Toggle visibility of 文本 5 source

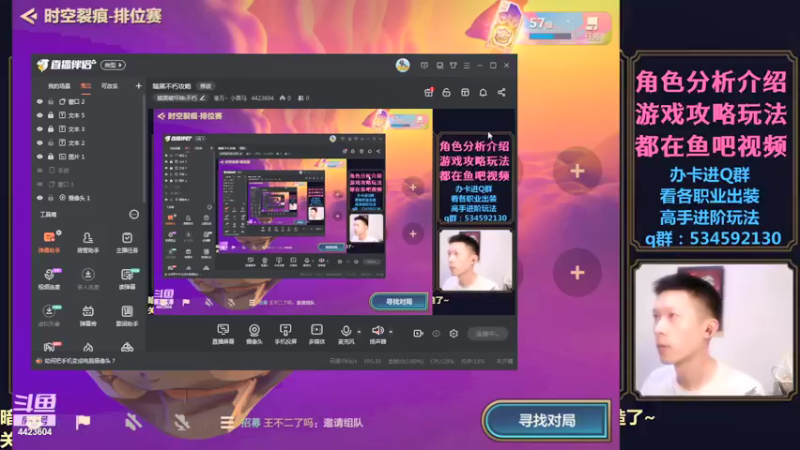(40, 115)
